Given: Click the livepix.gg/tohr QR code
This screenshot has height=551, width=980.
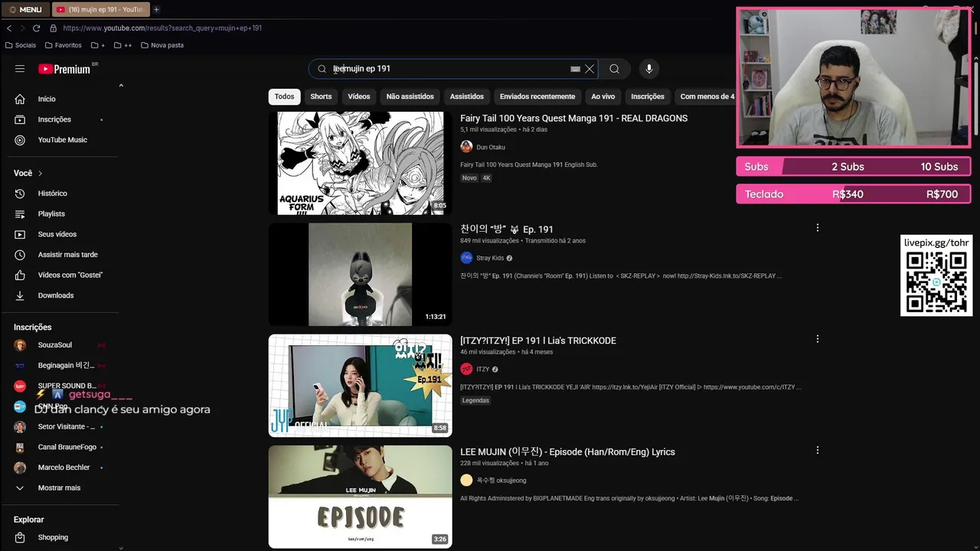Looking at the screenshot, I should (936, 282).
